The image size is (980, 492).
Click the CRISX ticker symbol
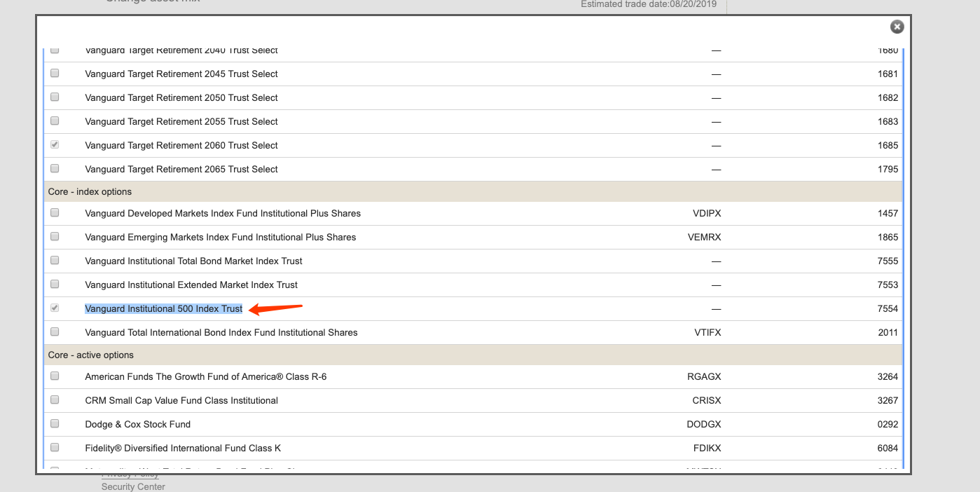pos(707,400)
